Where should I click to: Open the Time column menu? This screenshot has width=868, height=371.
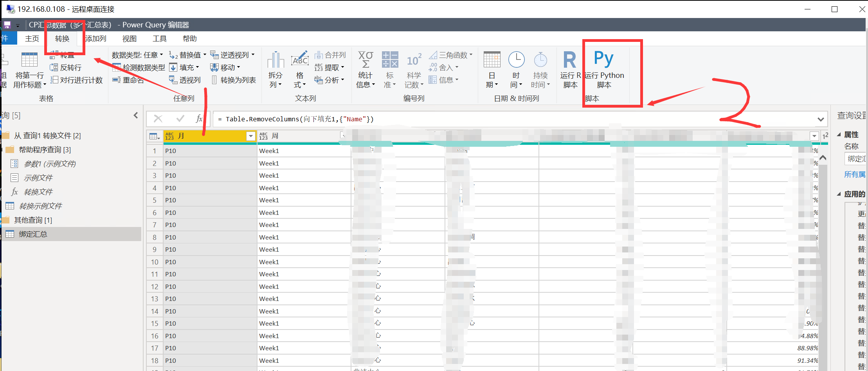pyautogui.click(x=516, y=70)
